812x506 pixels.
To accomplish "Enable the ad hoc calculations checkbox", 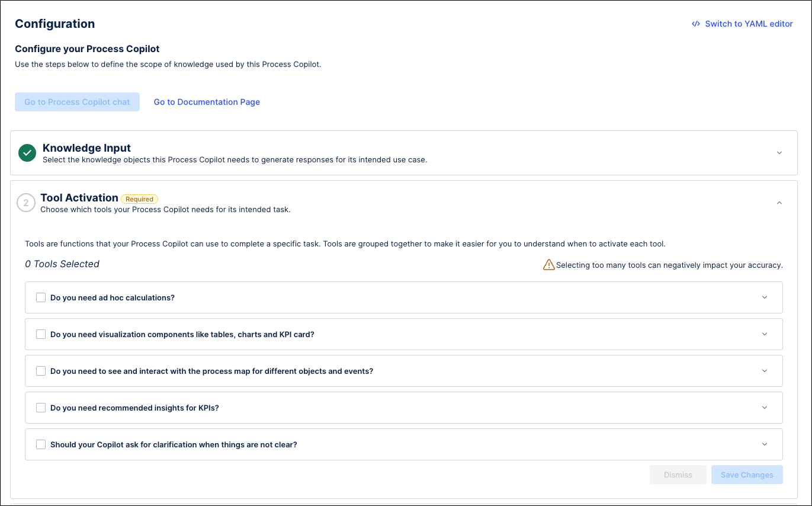I will coord(41,297).
